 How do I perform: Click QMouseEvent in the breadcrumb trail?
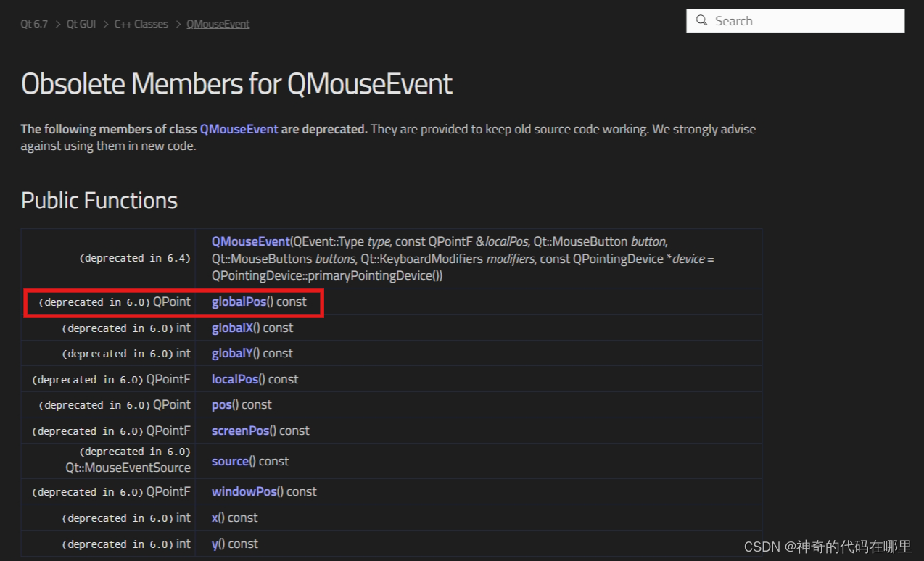(218, 24)
